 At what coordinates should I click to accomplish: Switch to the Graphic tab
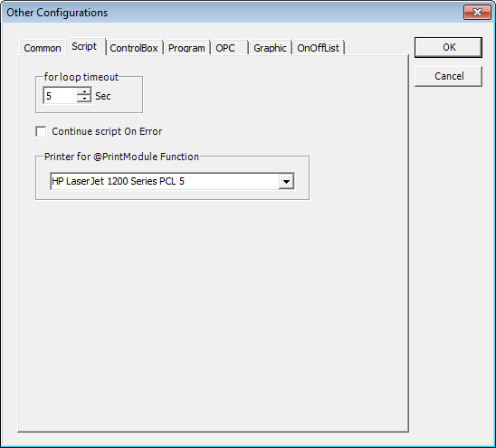point(270,48)
